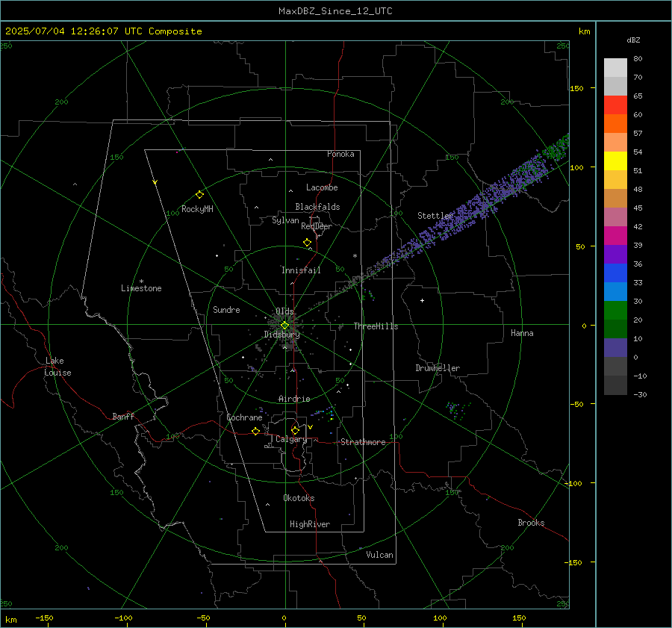This screenshot has height=628, width=672.
Task: Click the Brooks town label
Action: (531, 523)
